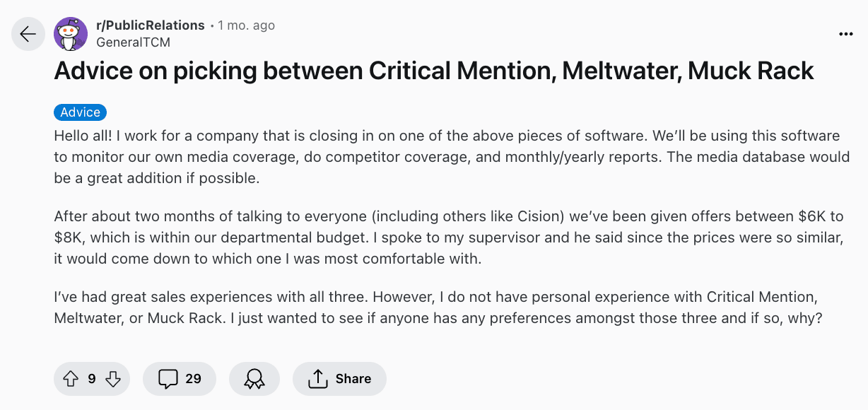Give an award to this post
The image size is (868, 410).
(254, 379)
